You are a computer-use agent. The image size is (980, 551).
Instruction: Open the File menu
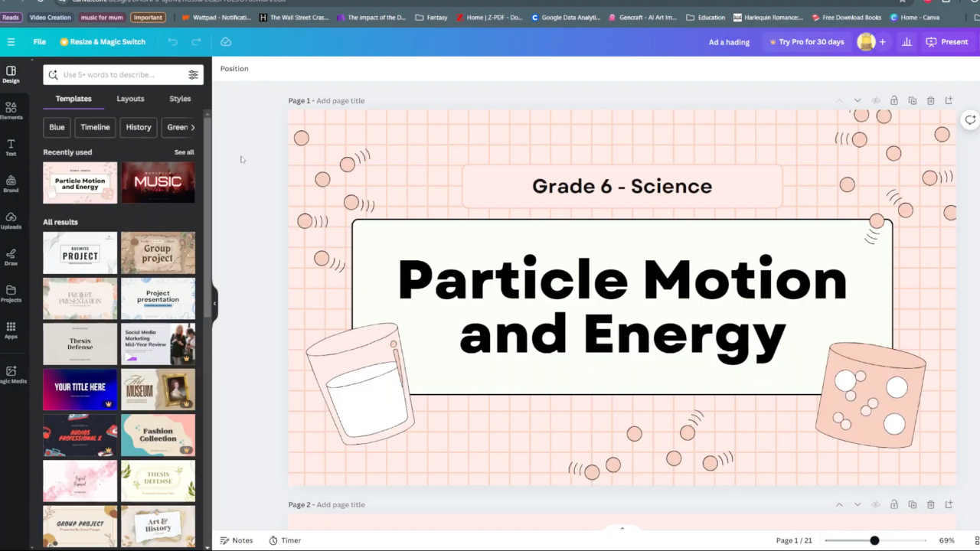click(x=40, y=42)
